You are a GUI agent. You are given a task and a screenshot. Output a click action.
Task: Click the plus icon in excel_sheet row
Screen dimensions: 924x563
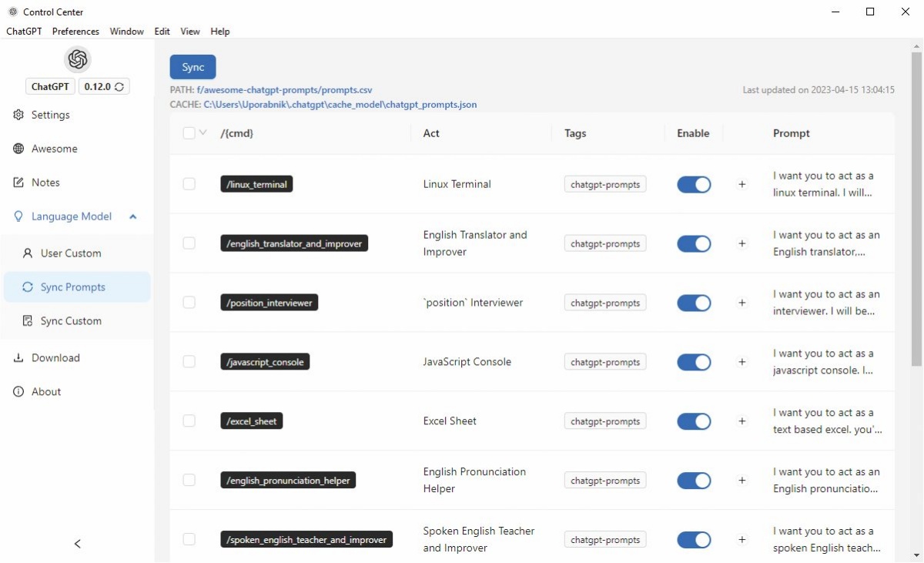click(742, 421)
